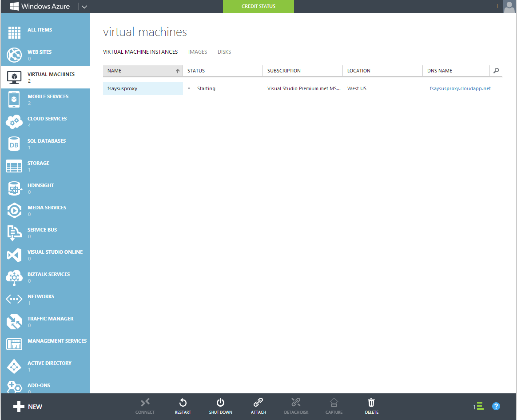
Task: Select the All Items menu label
Action: 40,30
